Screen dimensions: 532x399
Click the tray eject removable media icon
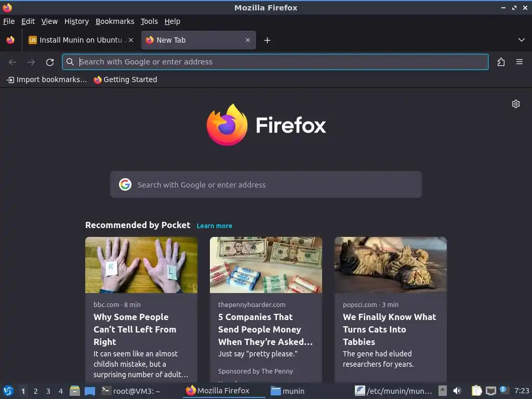443,391
